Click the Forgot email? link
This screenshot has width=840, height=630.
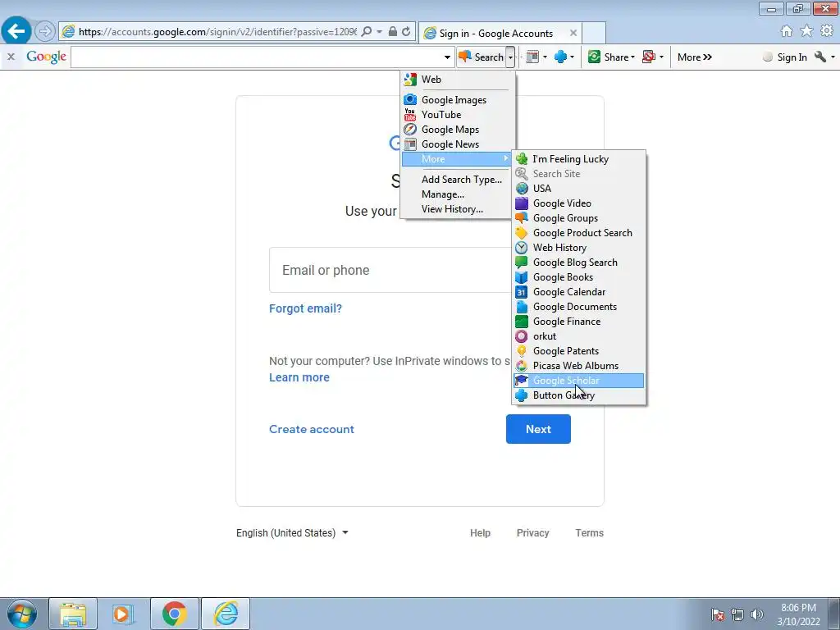tap(305, 308)
